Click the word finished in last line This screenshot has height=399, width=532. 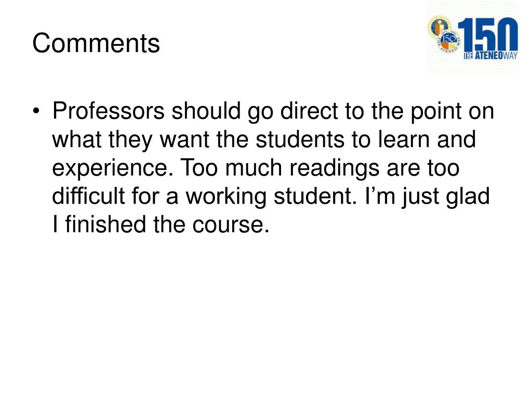[x=105, y=224]
